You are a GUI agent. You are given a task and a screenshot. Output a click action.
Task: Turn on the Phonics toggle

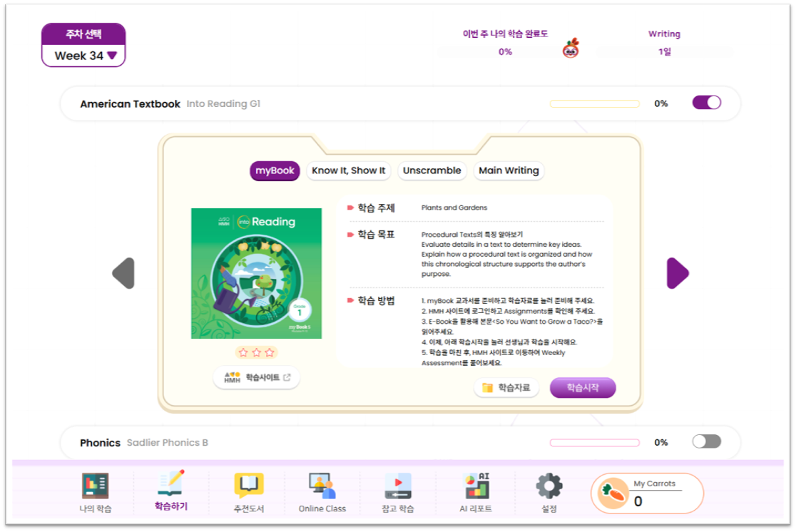(x=707, y=441)
